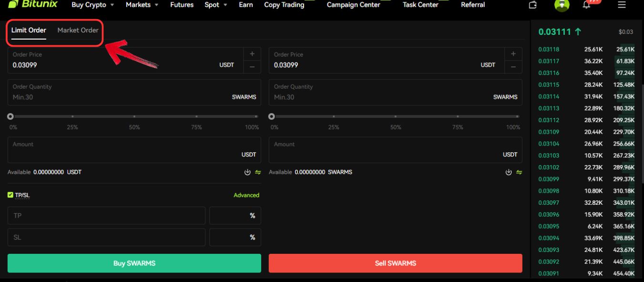Viewport: 644px width, 282px height.
Task: Open the Advanced TP/SL link
Action: click(246, 195)
